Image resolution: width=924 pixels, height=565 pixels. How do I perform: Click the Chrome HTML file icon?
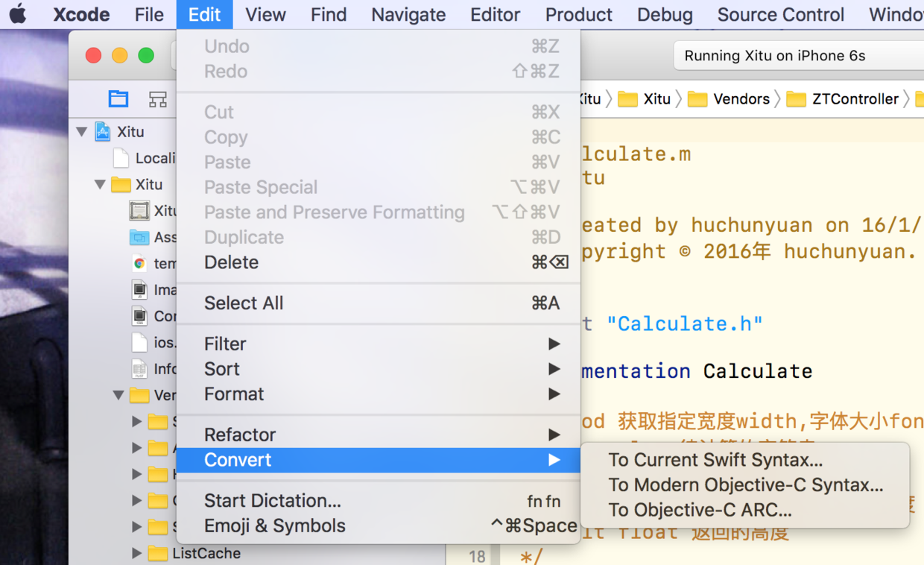(x=139, y=263)
